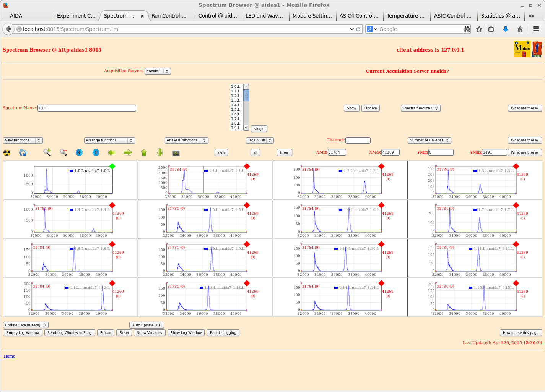The height and width of the screenshot is (392, 545).
Task: Click the dark monitor waveform icon
Action: [x=176, y=153]
